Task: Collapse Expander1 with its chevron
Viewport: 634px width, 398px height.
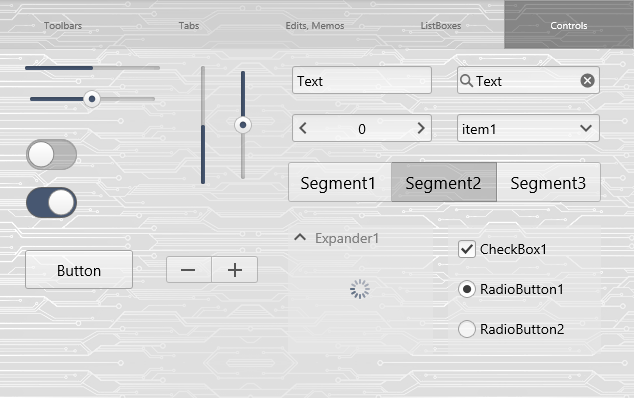Action: (x=300, y=237)
